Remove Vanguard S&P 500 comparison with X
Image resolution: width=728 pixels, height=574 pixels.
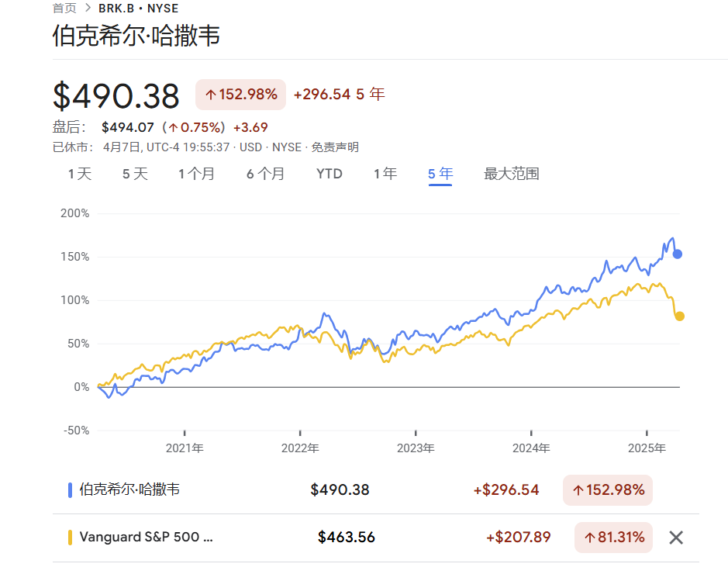pos(676,538)
